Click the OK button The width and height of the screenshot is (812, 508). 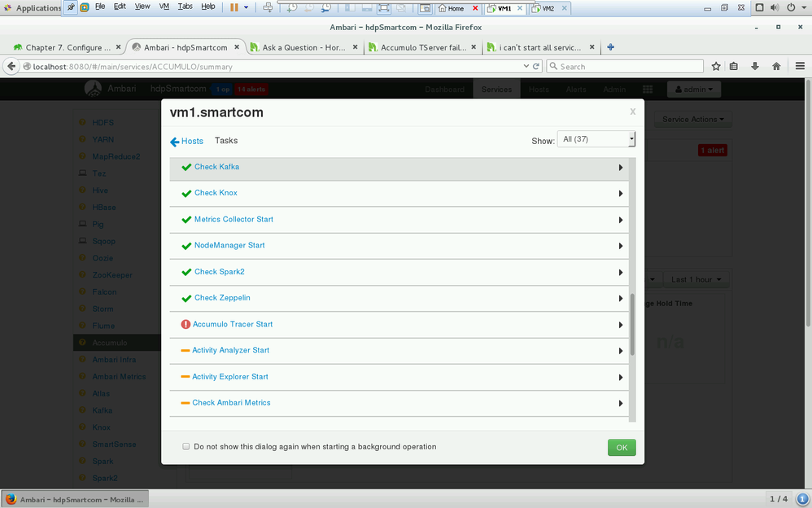point(622,448)
